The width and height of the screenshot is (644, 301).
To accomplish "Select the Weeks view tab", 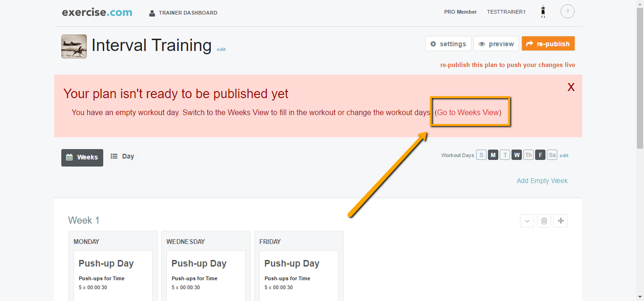I will [82, 158].
